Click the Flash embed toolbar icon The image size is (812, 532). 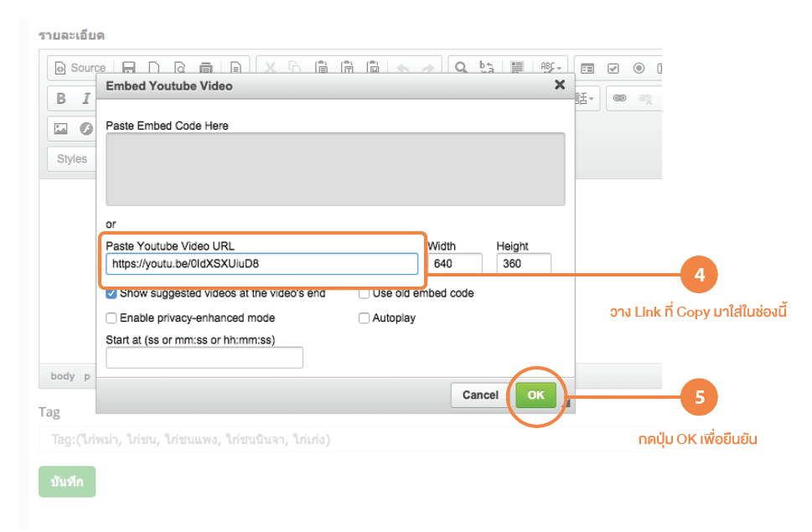point(85,129)
